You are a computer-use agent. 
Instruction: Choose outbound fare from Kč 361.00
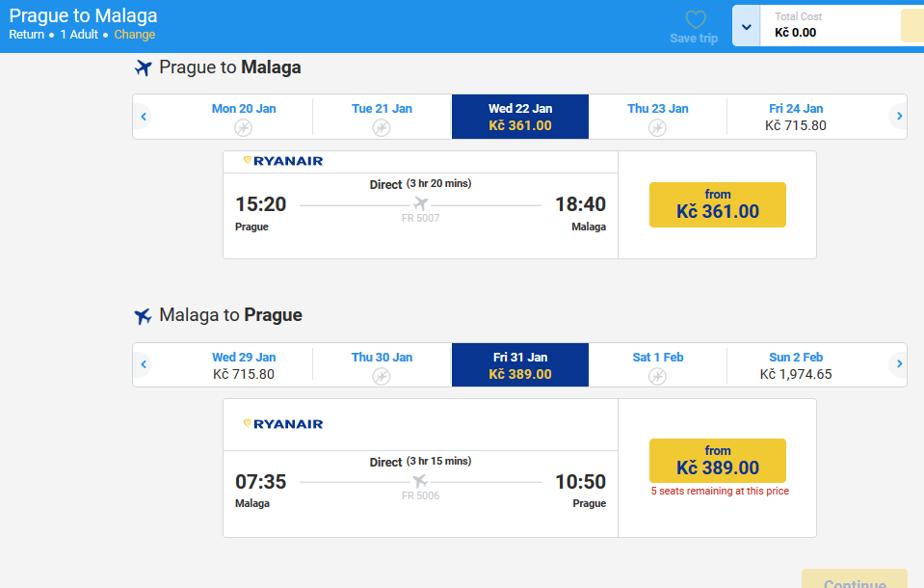[718, 204]
